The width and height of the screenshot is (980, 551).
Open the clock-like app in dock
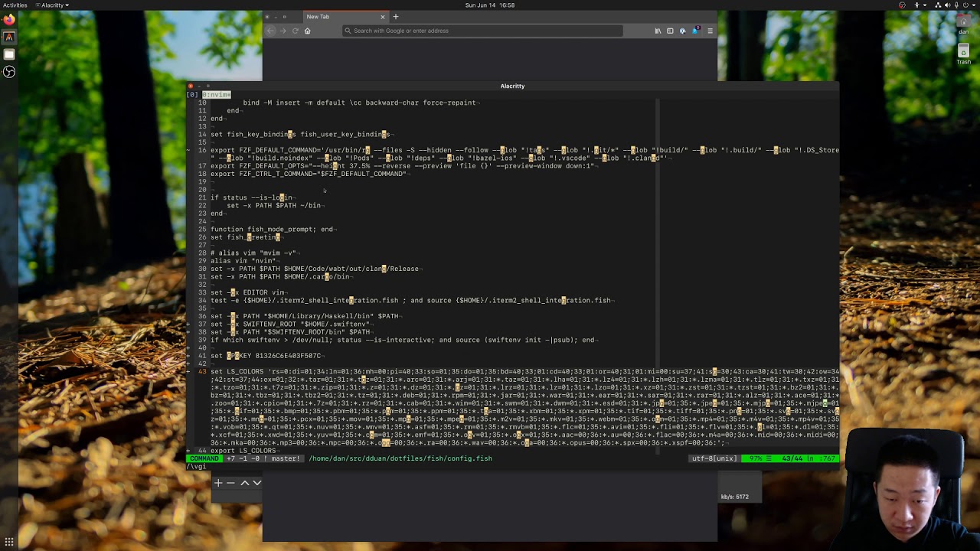click(9, 72)
